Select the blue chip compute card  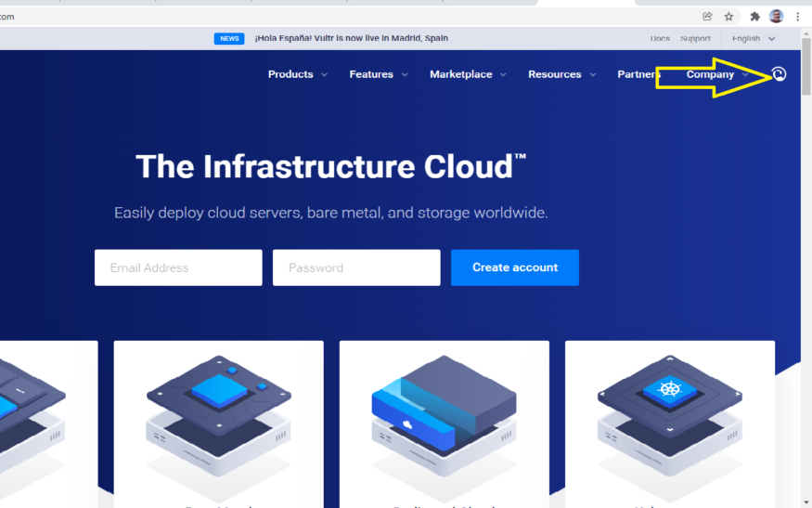coord(218,424)
